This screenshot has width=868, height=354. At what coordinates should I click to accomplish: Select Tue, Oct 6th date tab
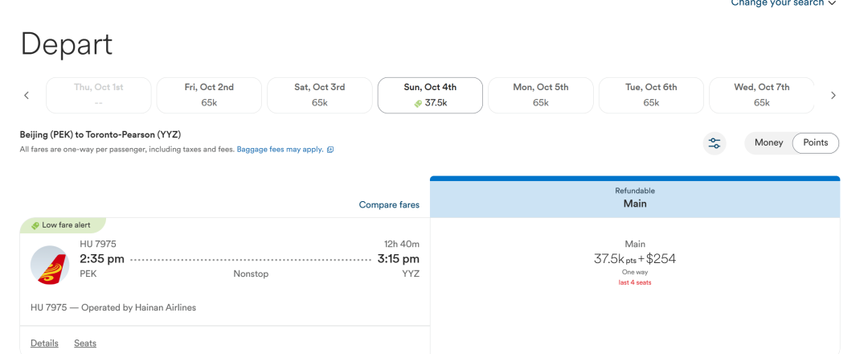[651, 95]
